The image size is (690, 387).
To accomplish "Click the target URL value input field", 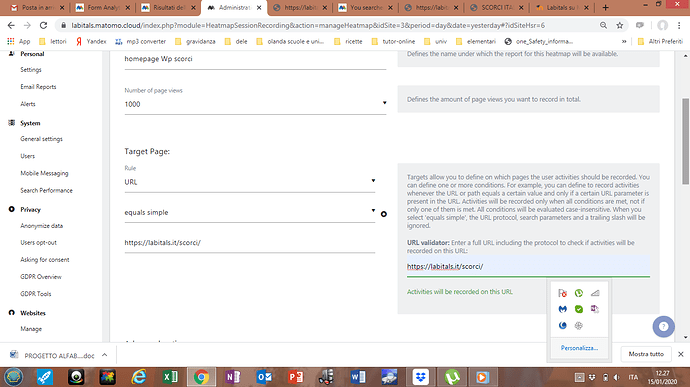I will 250,243.
